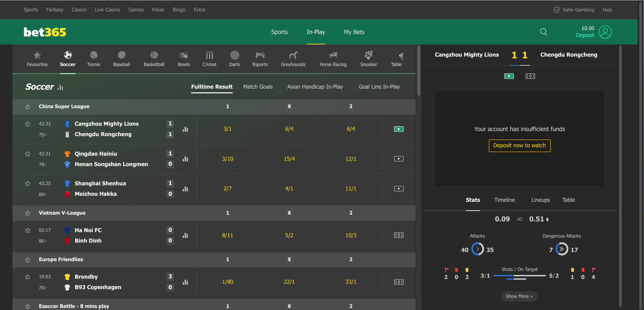Bet on Brondby draw at 22/1
Screen dimensions: 644x310
pyautogui.click(x=289, y=282)
